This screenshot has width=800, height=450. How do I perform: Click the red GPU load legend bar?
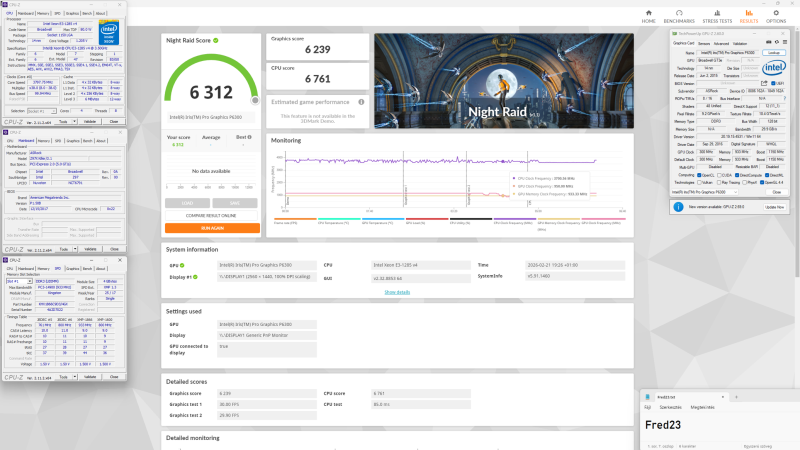(x=427, y=219)
